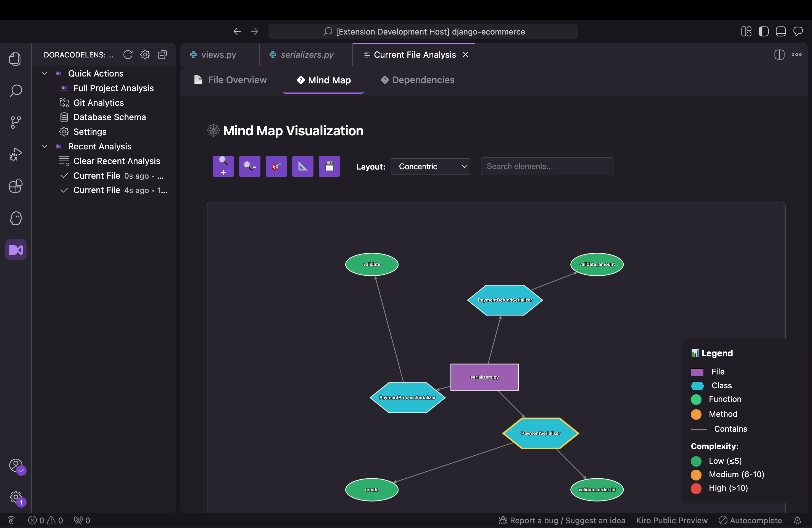Screen dimensions: 812x528
Task: Split the editor to the right
Action: click(x=779, y=55)
